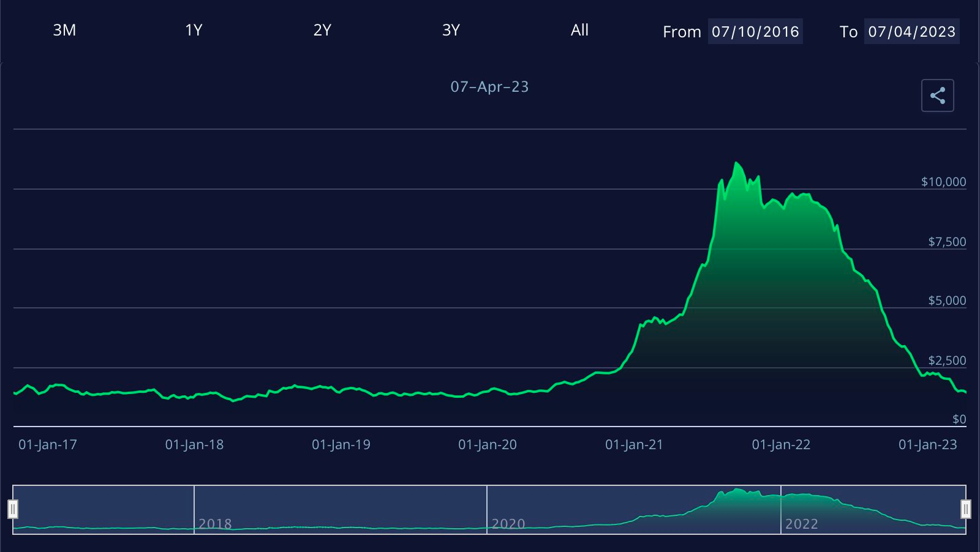Click the $7,500 axis label
The height and width of the screenshot is (552, 980).
tap(947, 242)
